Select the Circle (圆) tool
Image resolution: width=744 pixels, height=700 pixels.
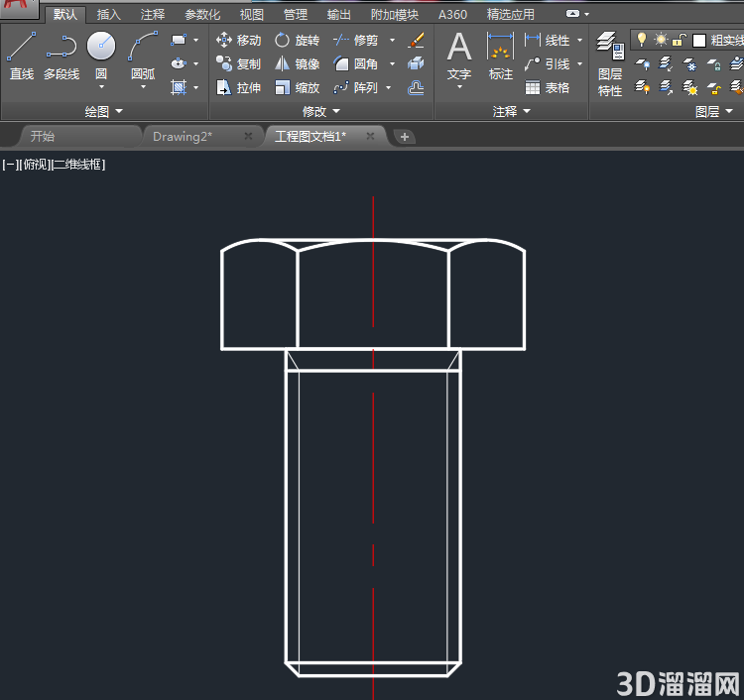click(x=101, y=53)
